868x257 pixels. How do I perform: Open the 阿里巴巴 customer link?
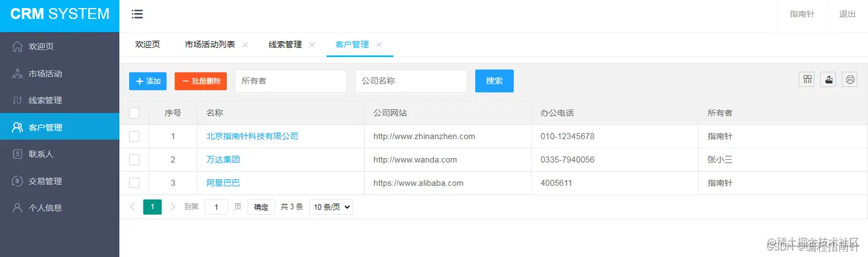click(x=223, y=183)
